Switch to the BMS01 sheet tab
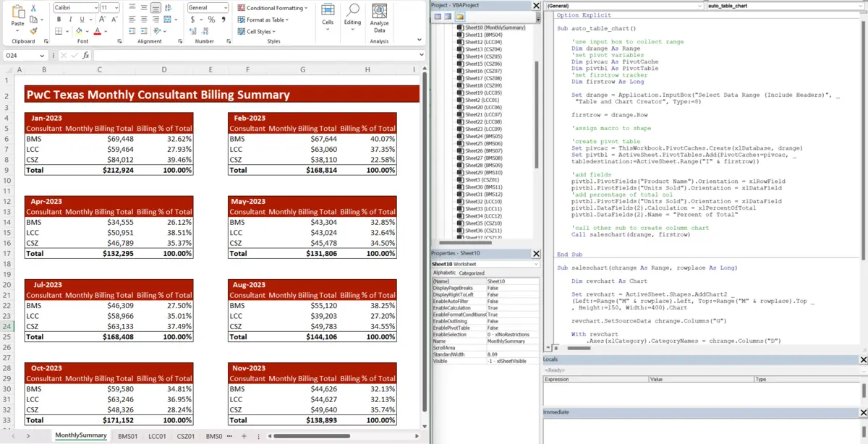 point(128,437)
